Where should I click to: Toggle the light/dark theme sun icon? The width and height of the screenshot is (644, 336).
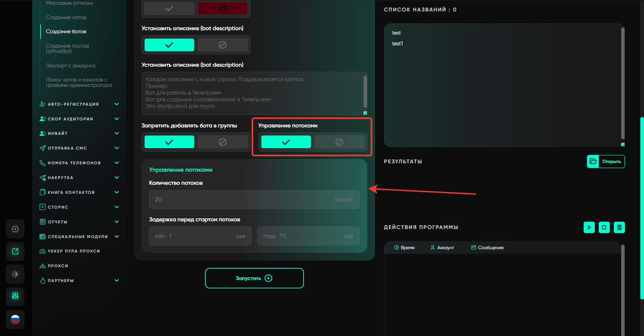pos(15,274)
